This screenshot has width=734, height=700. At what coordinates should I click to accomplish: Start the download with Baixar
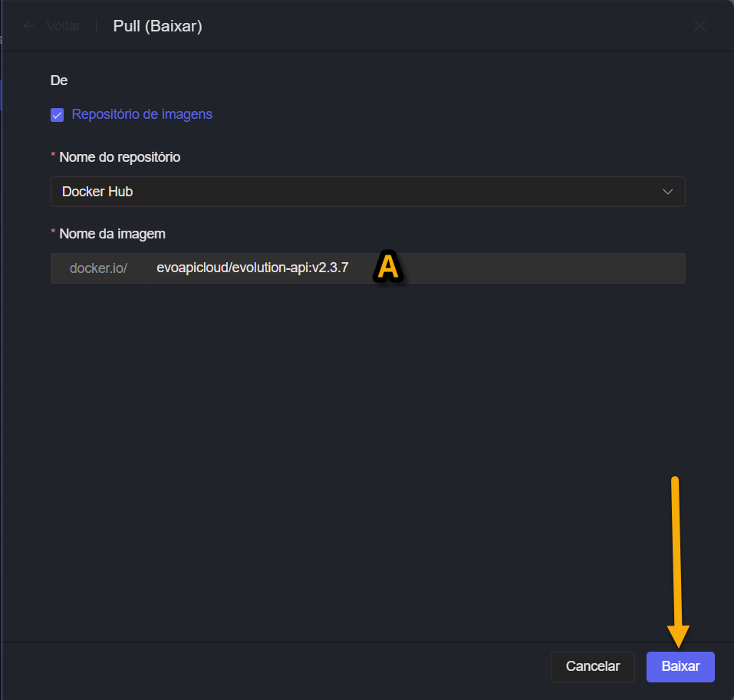tap(680, 666)
